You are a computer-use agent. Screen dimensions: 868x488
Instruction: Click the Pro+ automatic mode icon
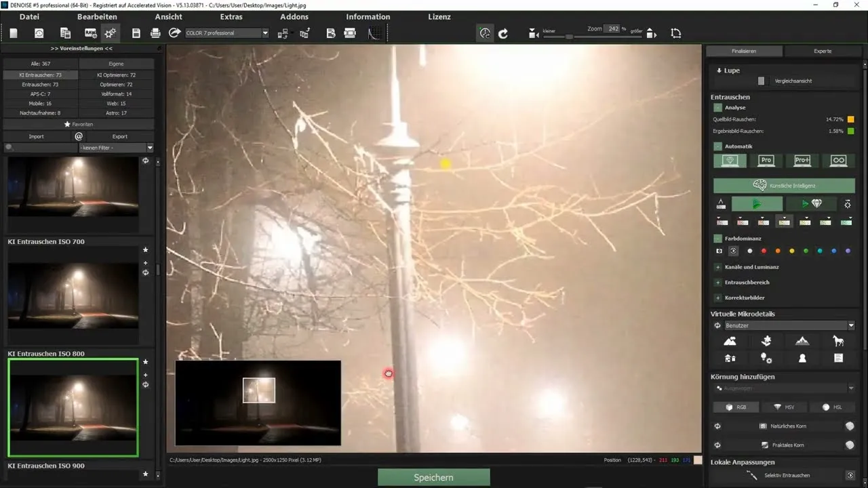pos(802,161)
